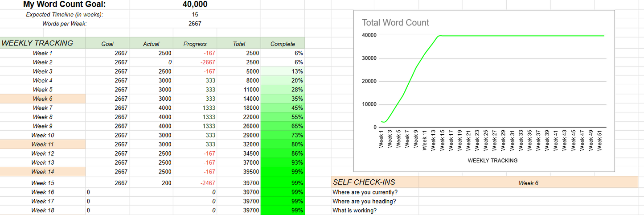
Task: Select the Week 16 row label
Action: (43, 192)
